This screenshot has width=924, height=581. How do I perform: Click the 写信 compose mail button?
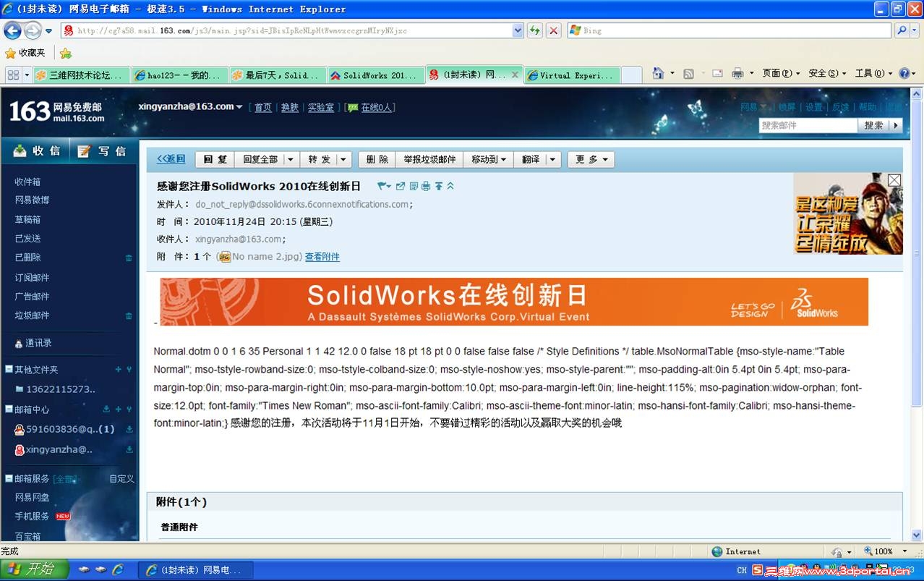pyautogui.click(x=102, y=150)
